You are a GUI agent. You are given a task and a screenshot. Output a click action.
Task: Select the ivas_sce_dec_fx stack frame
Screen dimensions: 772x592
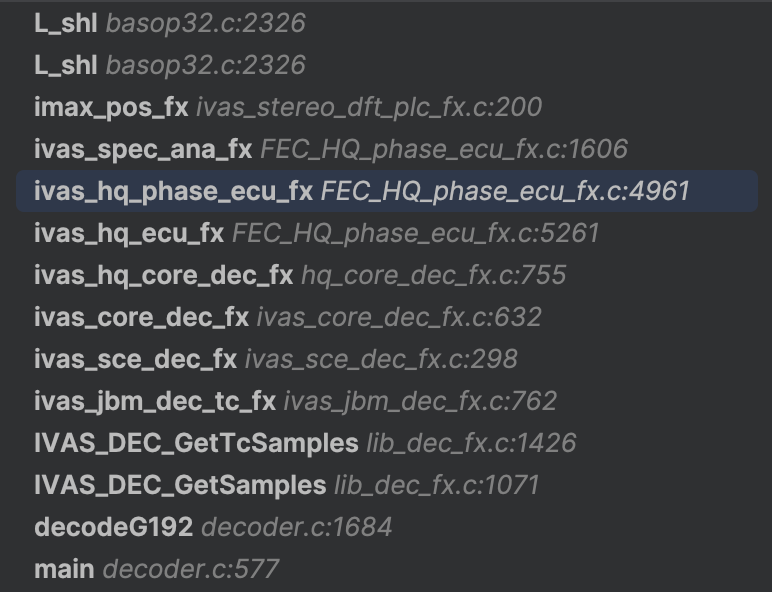click(135, 359)
